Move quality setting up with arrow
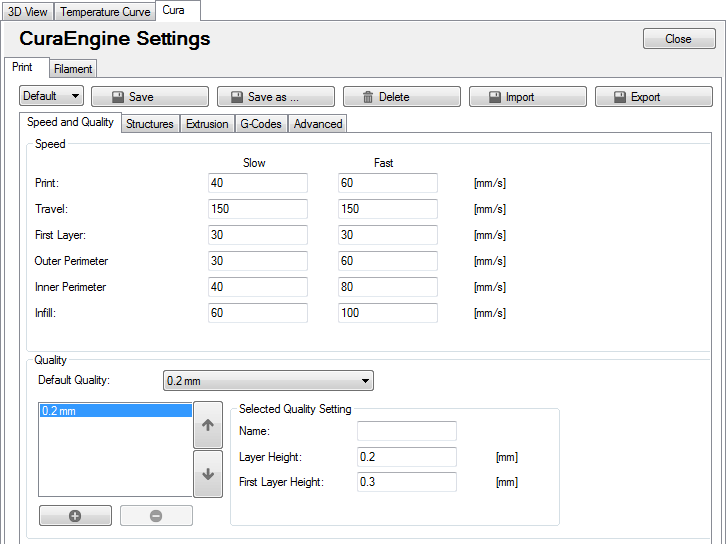The height and width of the screenshot is (544, 726). pos(208,425)
